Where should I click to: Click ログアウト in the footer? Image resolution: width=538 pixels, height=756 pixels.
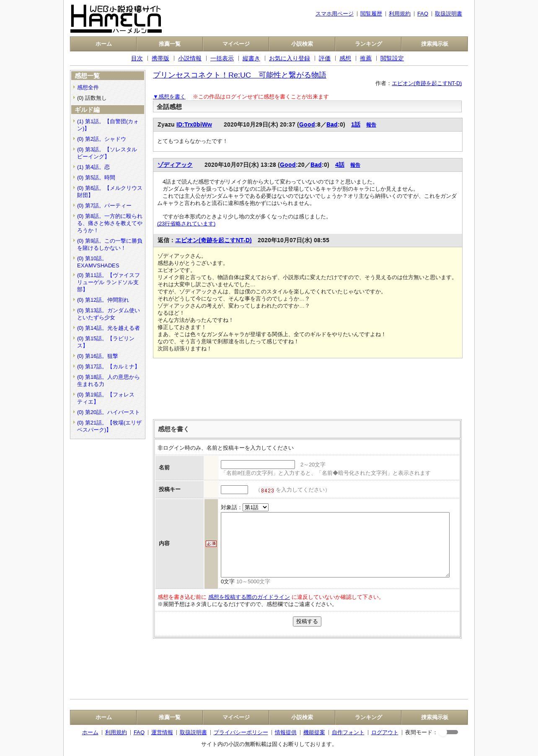click(x=385, y=733)
